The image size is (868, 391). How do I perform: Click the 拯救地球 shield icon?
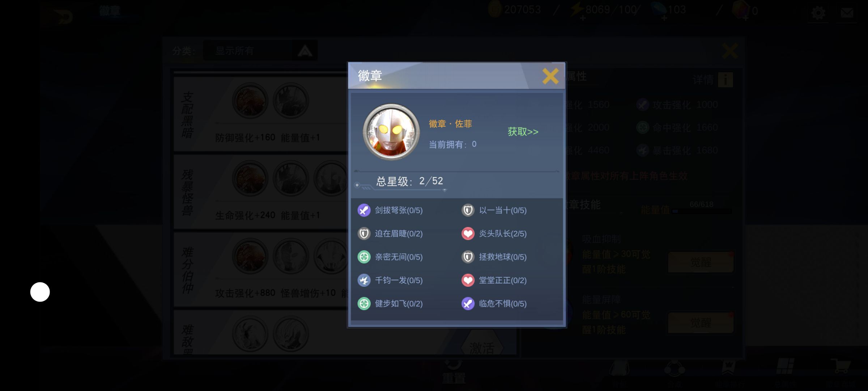click(468, 257)
